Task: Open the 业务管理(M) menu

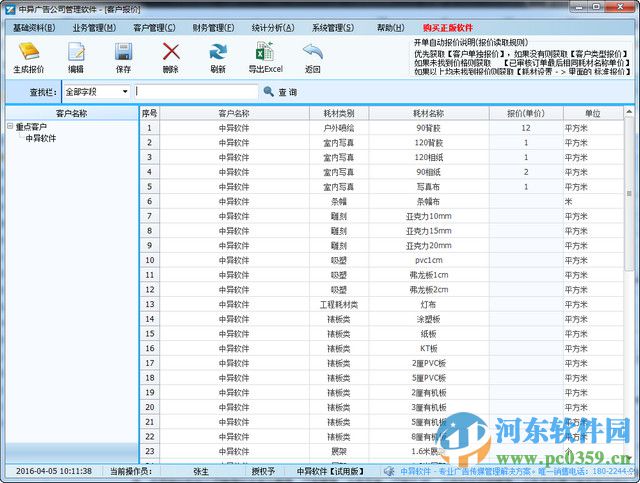Action: [x=94, y=28]
